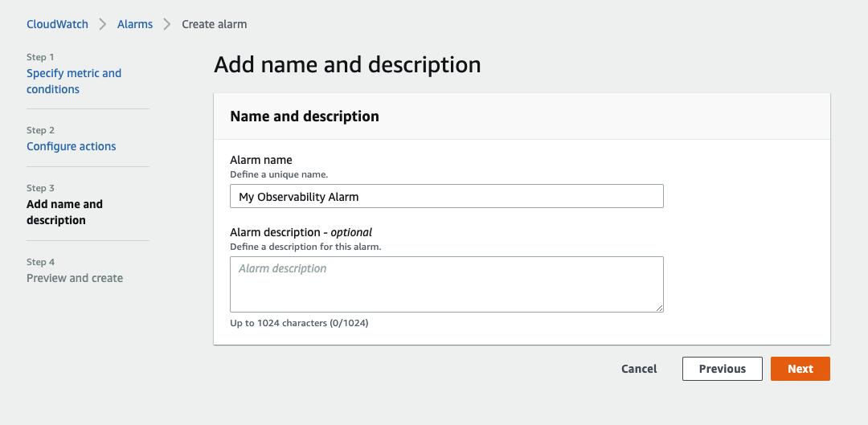Click the Alarm name field label

(261, 160)
